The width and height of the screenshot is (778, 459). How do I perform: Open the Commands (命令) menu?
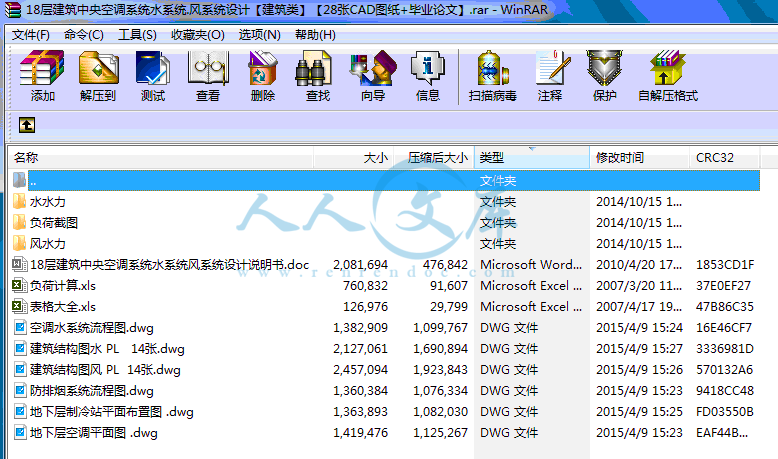(x=83, y=35)
